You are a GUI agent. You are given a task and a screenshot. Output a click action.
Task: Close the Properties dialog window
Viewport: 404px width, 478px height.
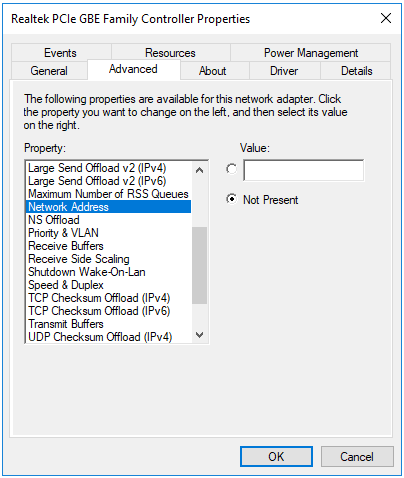pyautogui.click(x=386, y=18)
